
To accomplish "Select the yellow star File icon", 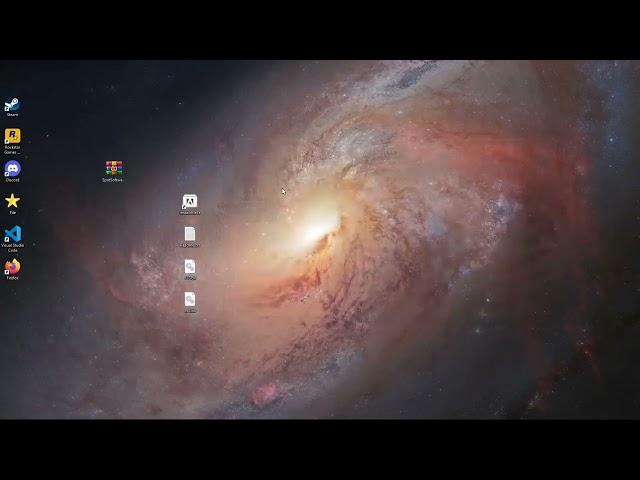I will tap(12, 204).
